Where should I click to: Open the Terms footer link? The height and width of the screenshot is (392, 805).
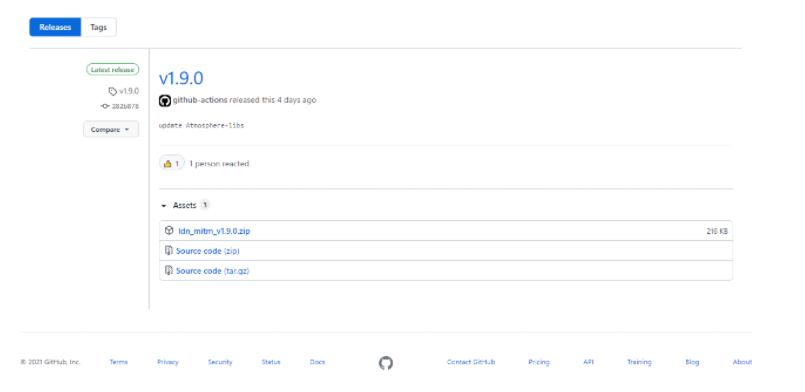119,362
